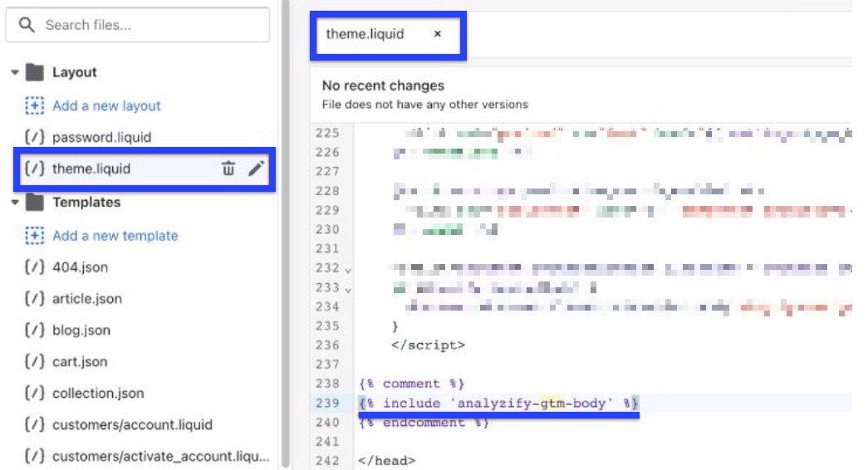Screen dimensions: 868x470
Task: Rename theme.liquid with the pencil icon
Action: click(256, 169)
